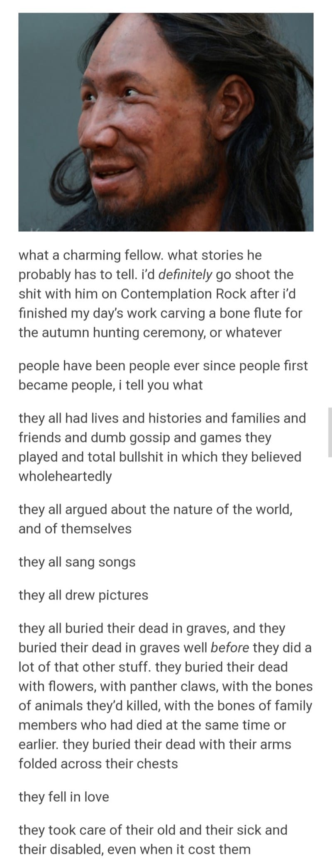Click the text "folded across their chests"
This screenshot has width=332, height=868.
(x=98, y=764)
